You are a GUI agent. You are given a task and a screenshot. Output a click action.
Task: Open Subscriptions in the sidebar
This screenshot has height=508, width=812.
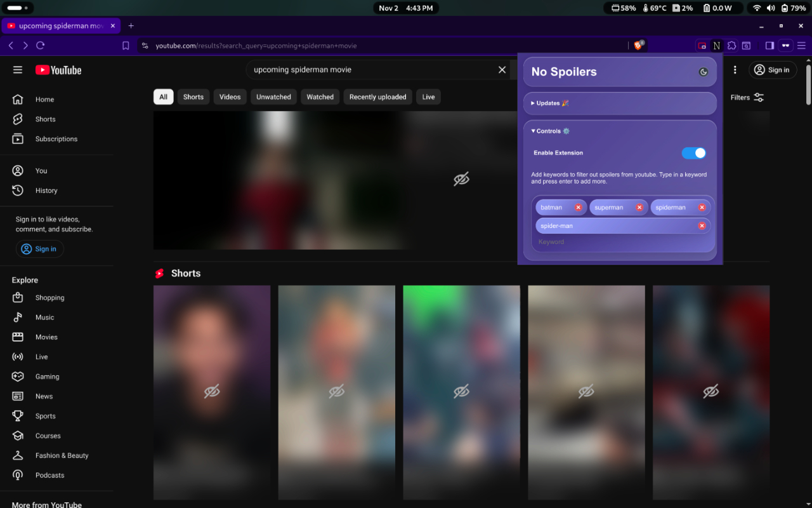tap(57, 139)
